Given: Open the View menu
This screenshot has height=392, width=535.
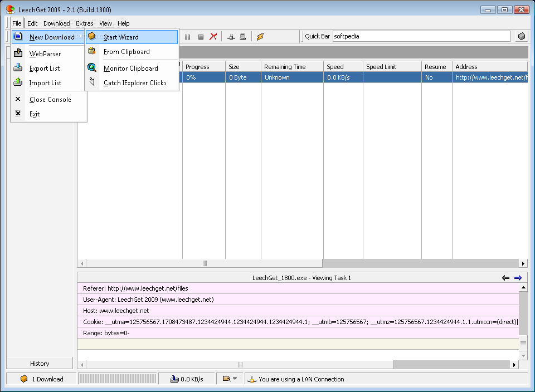Looking at the screenshot, I should pos(105,23).
